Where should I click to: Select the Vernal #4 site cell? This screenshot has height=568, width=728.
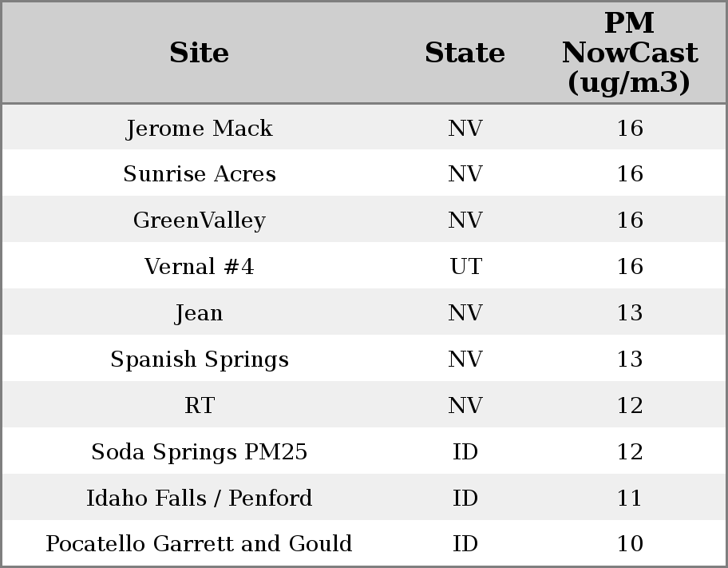tap(199, 267)
